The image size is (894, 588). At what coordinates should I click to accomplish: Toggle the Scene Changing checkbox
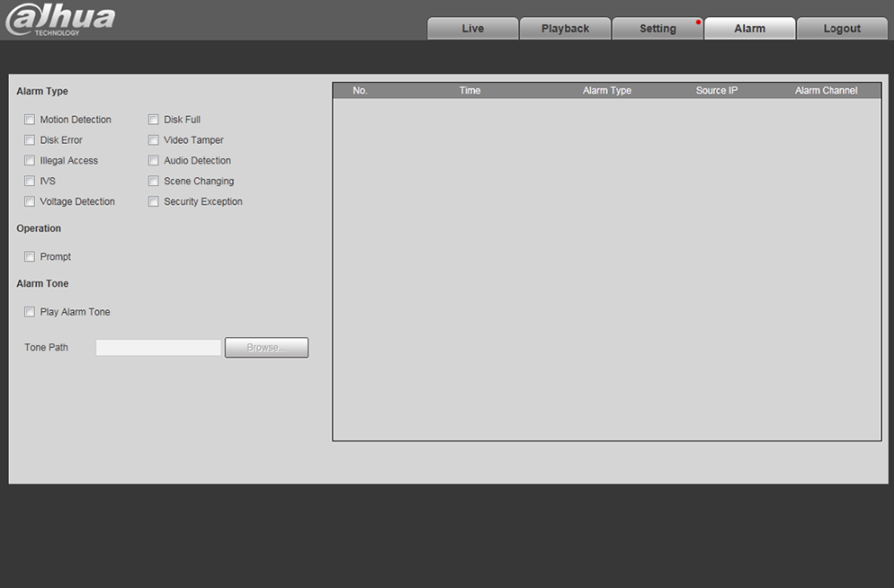[154, 181]
